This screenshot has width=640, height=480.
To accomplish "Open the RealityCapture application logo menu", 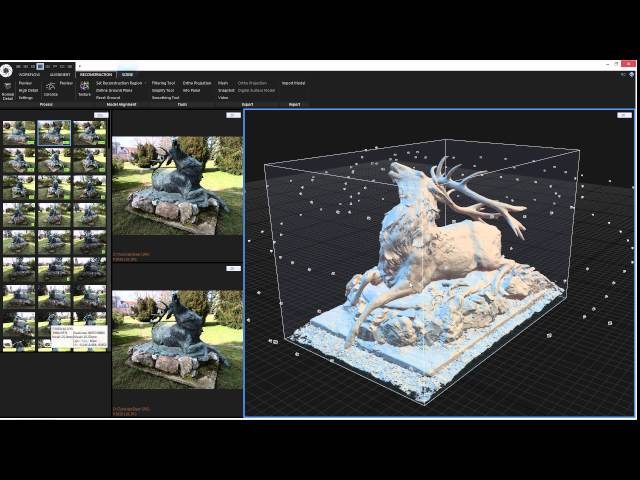I will 6,70.
